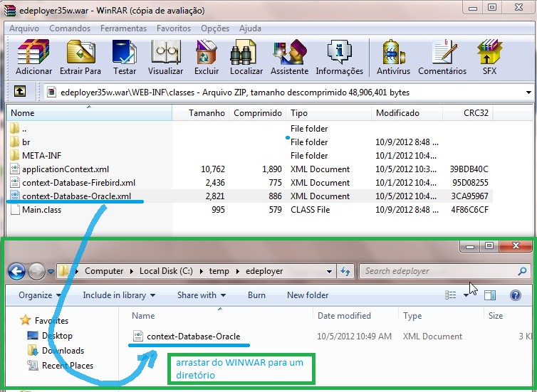Image resolution: width=537 pixels, height=392 pixels.
Task: Click the Antivírus toolbar icon
Action: 394,57
